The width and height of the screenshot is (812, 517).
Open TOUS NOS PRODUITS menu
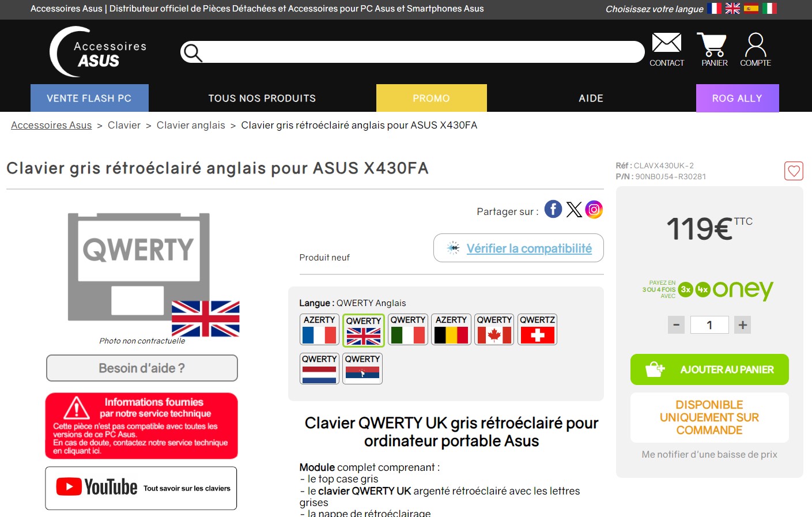click(262, 98)
